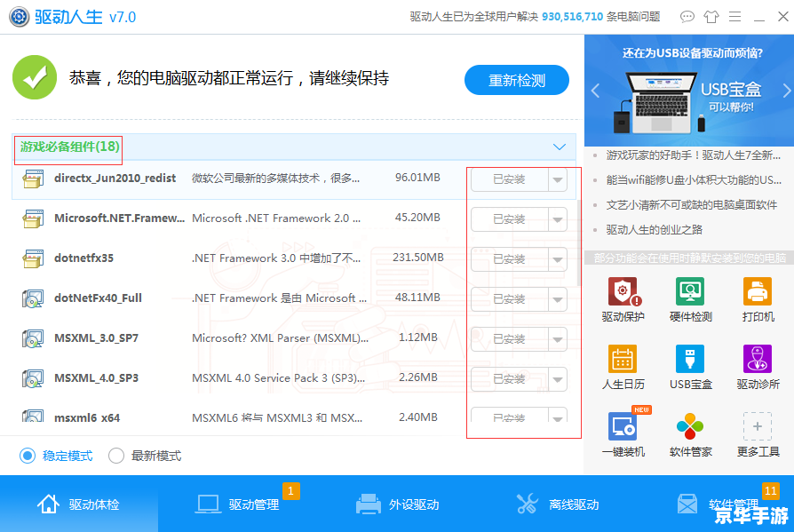The height and width of the screenshot is (532, 794).
Task: Click 已安装 button for dotNetFx40_Full
Action: pos(510,299)
